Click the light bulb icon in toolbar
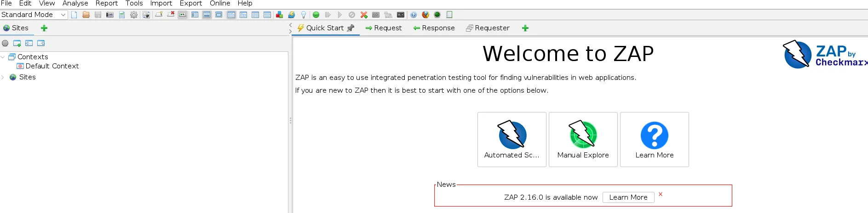868x213 pixels. tap(304, 15)
